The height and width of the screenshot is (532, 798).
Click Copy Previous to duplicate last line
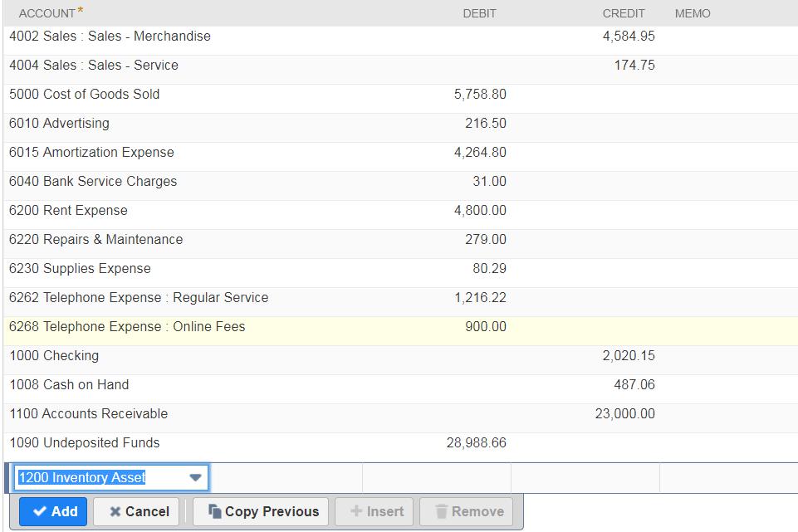(261, 511)
